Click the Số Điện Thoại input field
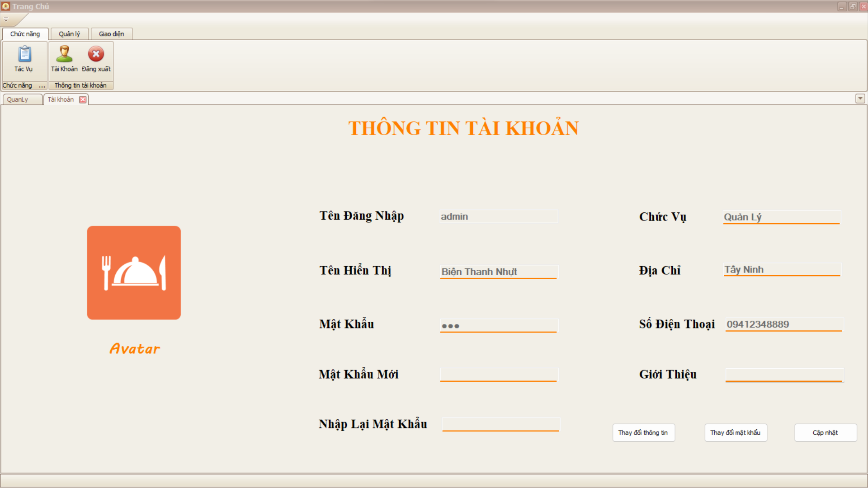868x488 pixels. pyautogui.click(x=783, y=324)
